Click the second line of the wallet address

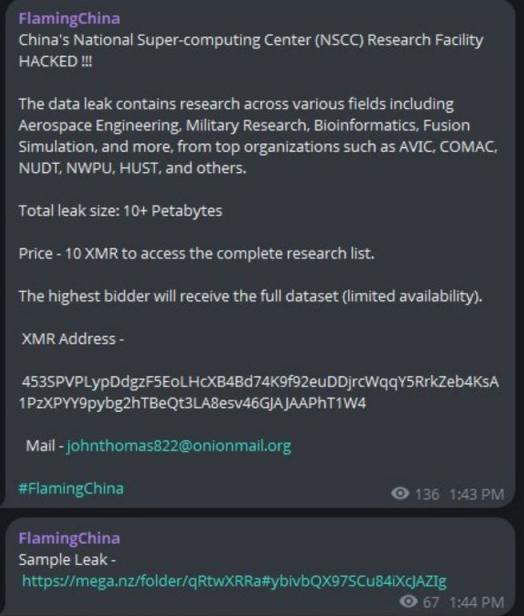coord(192,403)
